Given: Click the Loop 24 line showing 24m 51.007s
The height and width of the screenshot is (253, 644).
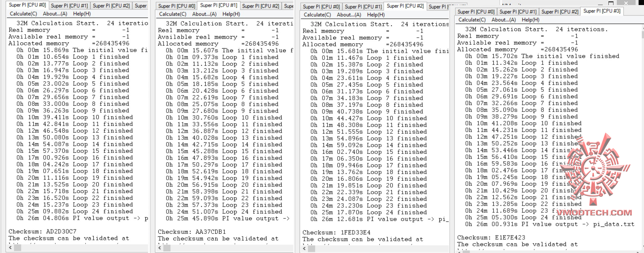Looking at the screenshot, I should point(224,212).
